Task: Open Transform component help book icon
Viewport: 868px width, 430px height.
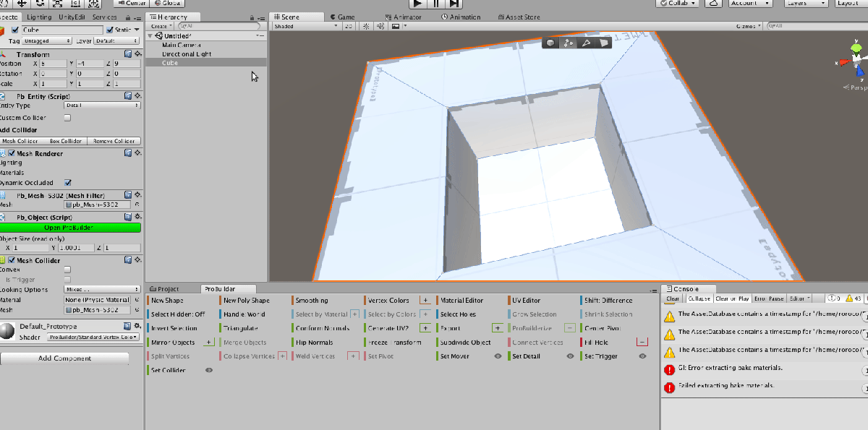Action: point(127,54)
